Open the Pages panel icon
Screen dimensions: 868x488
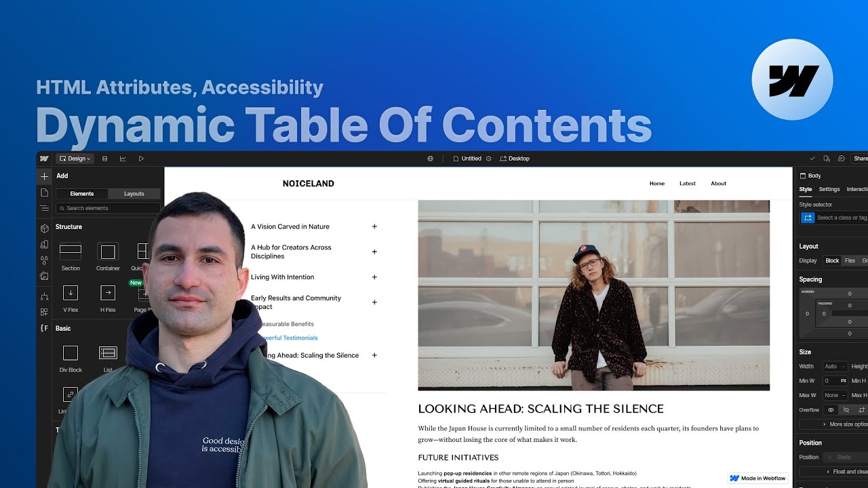pyautogui.click(x=44, y=192)
